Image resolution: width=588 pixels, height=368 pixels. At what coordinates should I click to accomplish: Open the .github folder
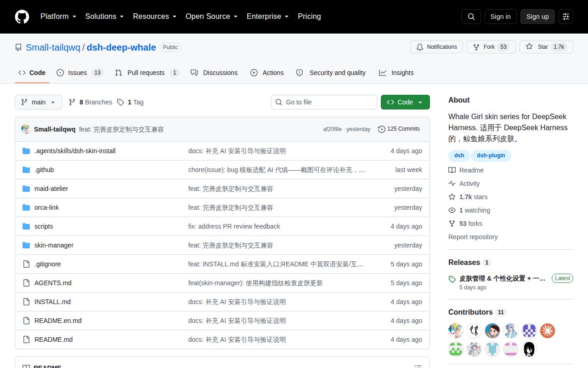(x=44, y=170)
